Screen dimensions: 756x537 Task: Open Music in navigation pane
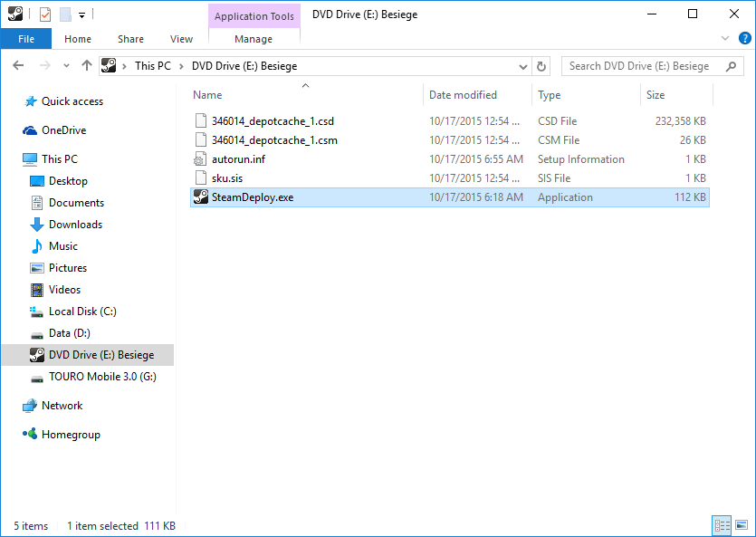click(62, 245)
